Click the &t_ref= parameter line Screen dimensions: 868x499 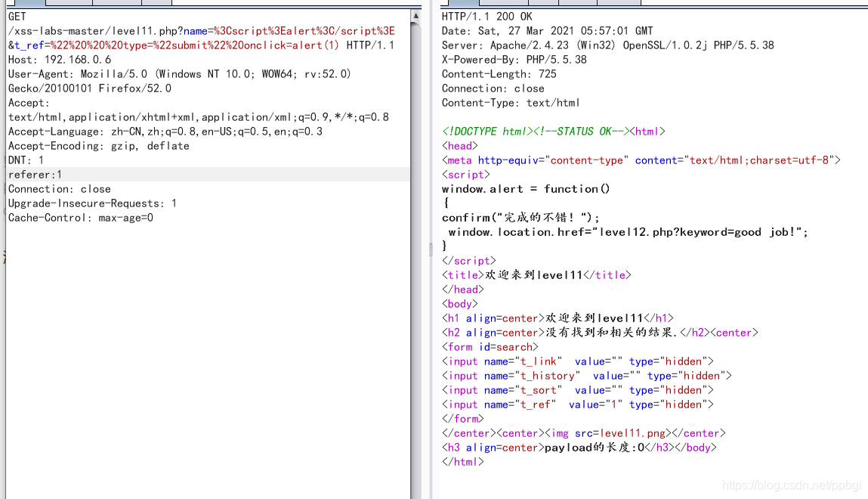click(201, 45)
